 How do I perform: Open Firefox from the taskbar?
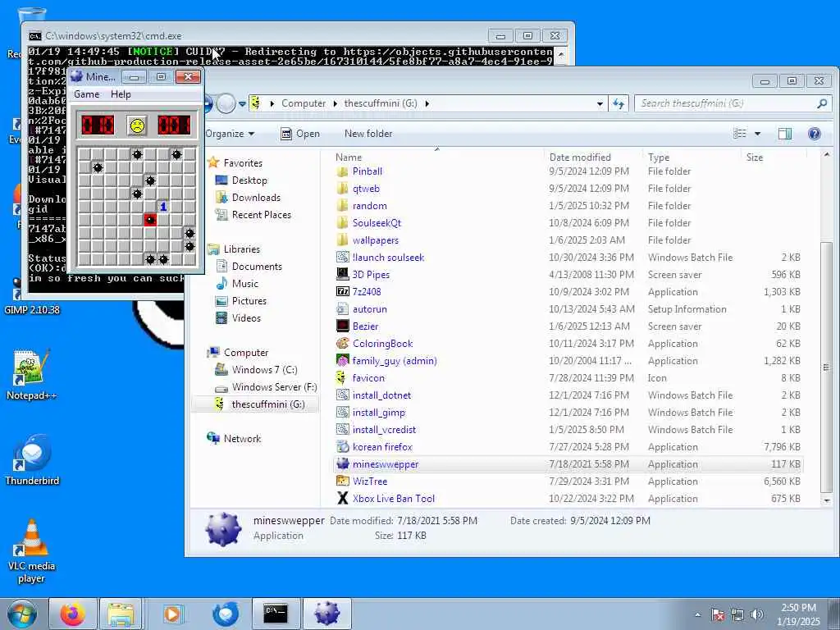[73, 614]
